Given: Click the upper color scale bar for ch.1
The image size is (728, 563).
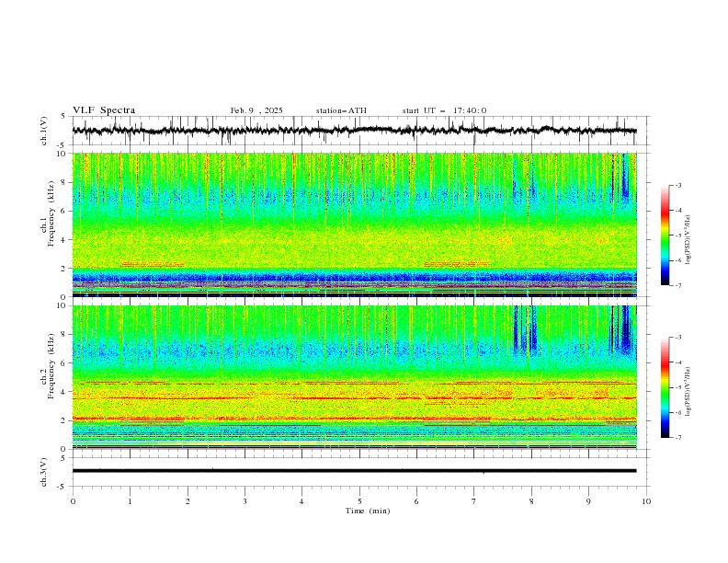Looking at the screenshot, I should pyautogui.click(x=665, y=236).
